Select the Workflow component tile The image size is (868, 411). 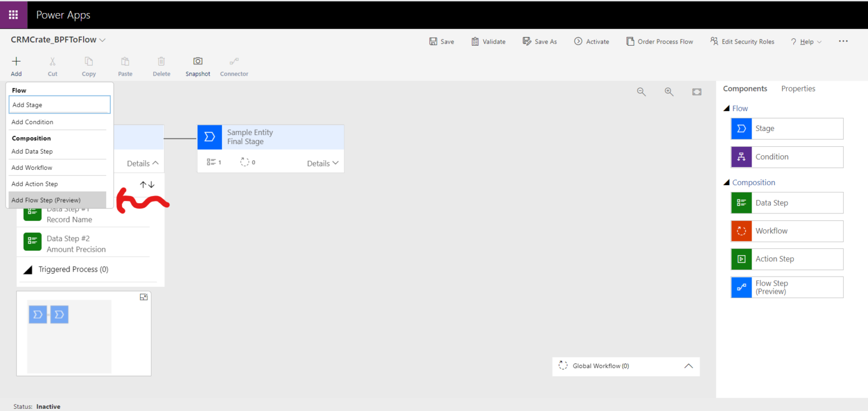787,231
